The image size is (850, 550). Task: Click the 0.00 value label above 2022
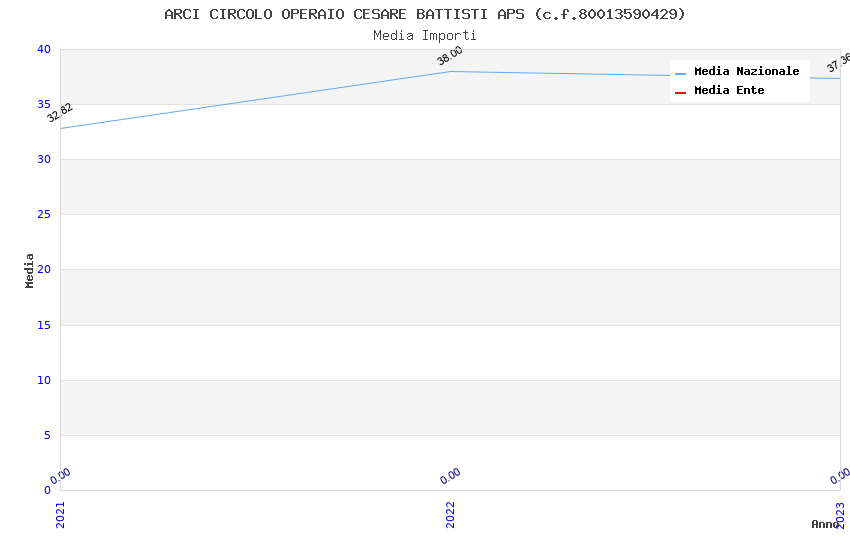[450, 476]
